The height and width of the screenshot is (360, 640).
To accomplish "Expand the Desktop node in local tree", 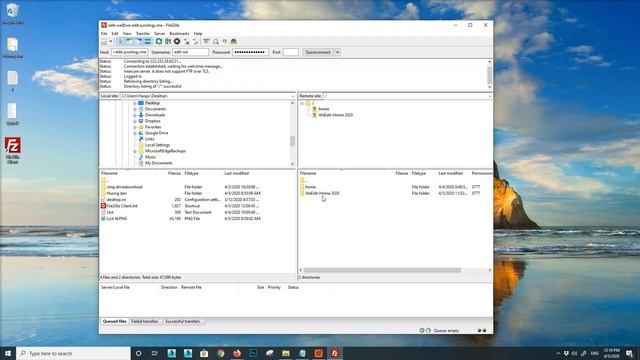I will pos(135,103).
